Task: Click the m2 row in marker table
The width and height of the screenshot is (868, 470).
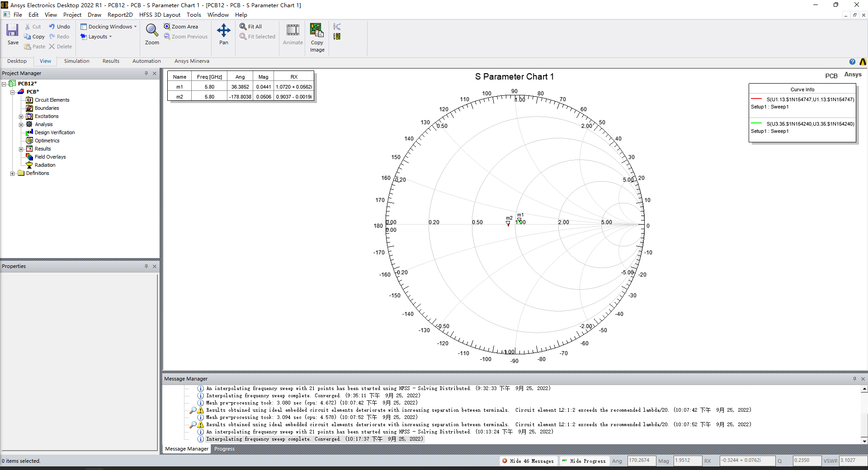Action: 241,97
